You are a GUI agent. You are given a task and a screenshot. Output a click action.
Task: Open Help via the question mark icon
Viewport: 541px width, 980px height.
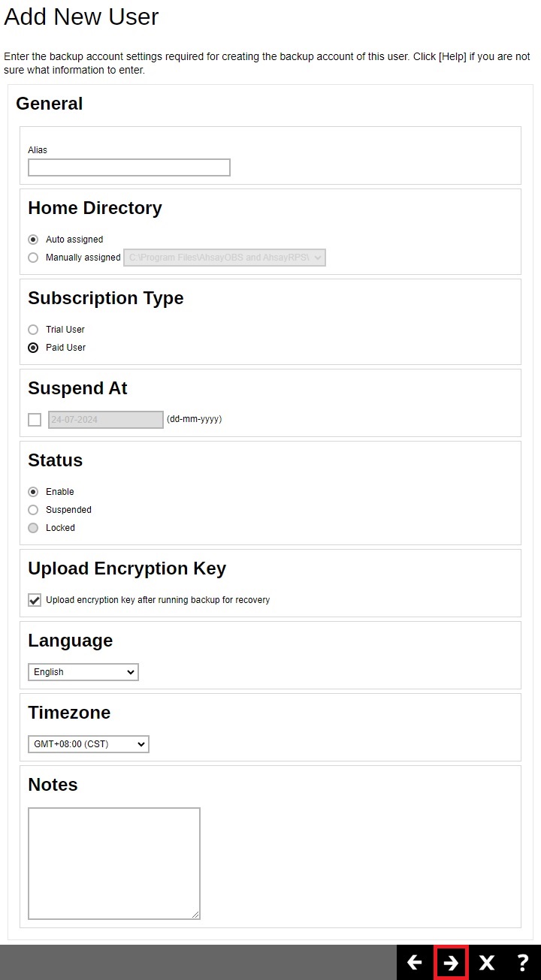[521, 962]
